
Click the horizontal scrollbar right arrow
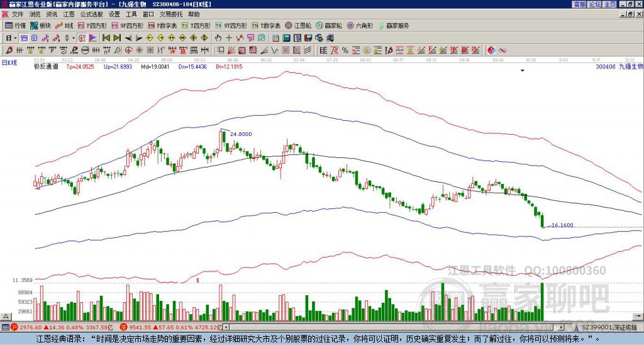coord(562,327)
